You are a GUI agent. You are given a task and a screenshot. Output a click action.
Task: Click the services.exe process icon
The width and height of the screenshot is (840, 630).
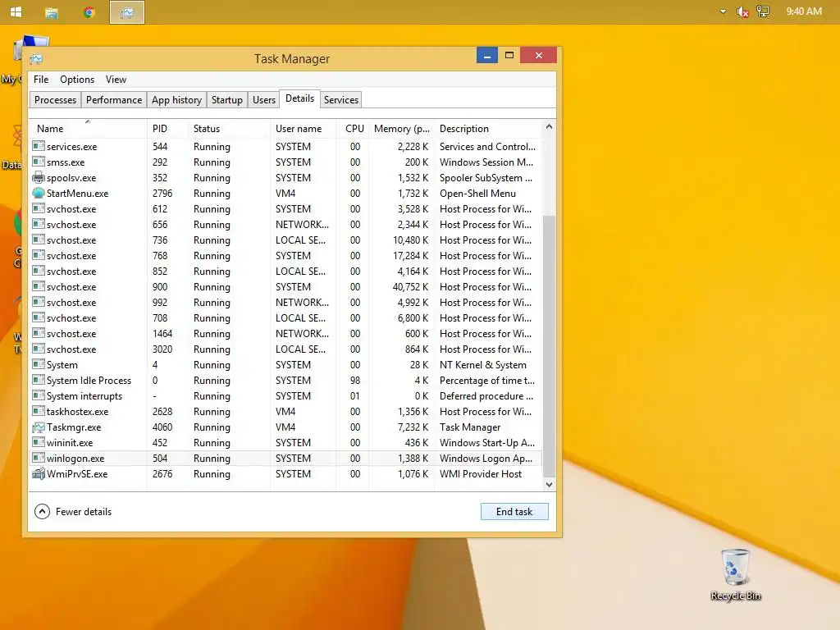coord(38,146)
